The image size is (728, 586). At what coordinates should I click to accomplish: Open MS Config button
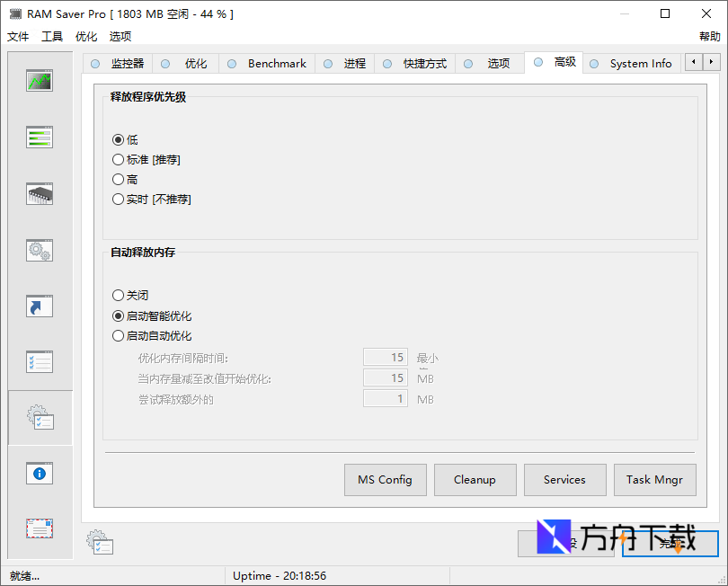pyautogui.click(x=385, y=480)
